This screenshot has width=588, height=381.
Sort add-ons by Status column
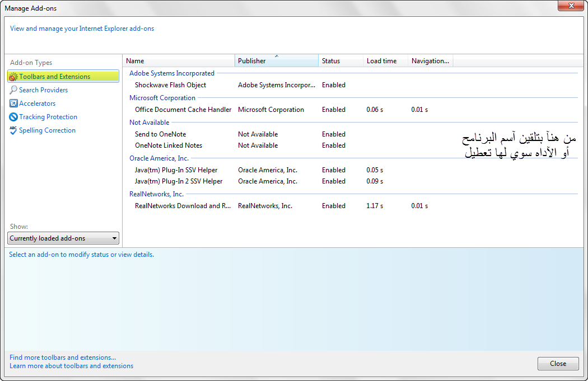(x=340, y=60)
